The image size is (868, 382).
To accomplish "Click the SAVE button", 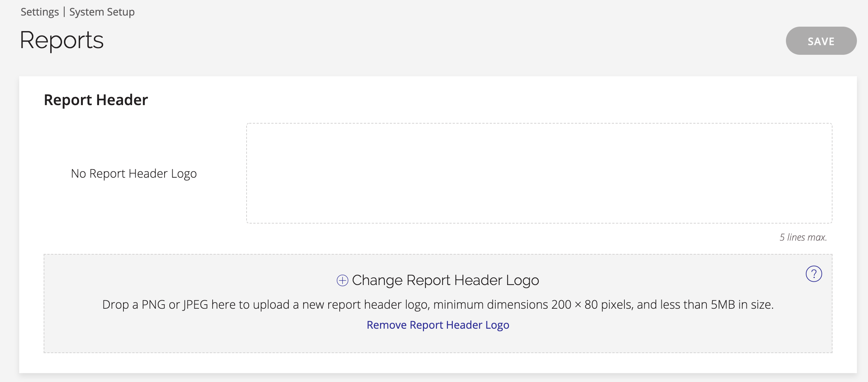I will tap(821, 41).
